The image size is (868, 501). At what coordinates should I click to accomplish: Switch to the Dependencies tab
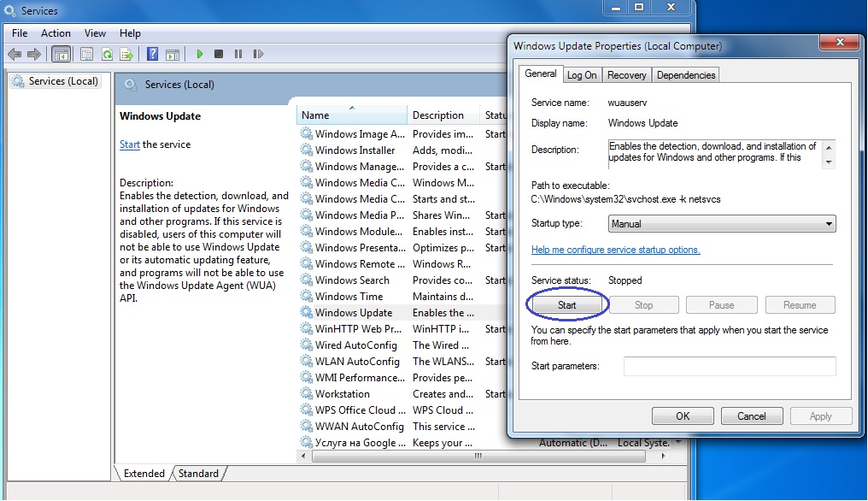pyautogui.click(x=686, y=74)
